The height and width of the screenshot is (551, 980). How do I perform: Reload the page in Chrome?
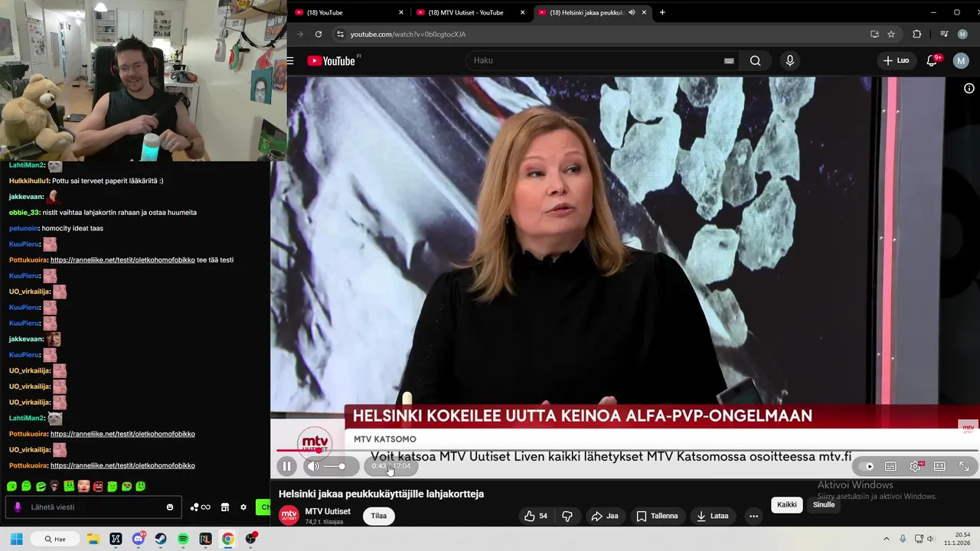(x=318, y=34)
